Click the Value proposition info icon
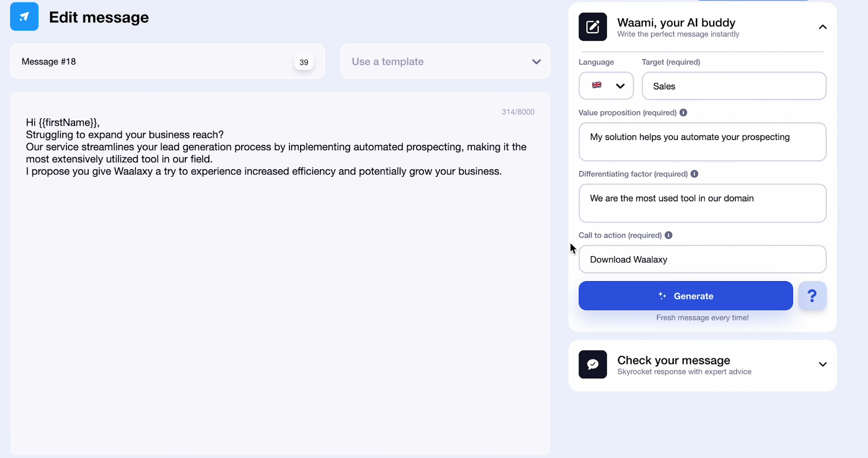 [x=683, y=112]
